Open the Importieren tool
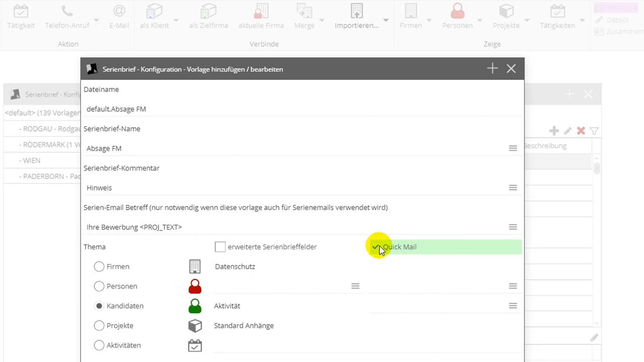This screenshot has height=362, width=644. pos(356,11)
